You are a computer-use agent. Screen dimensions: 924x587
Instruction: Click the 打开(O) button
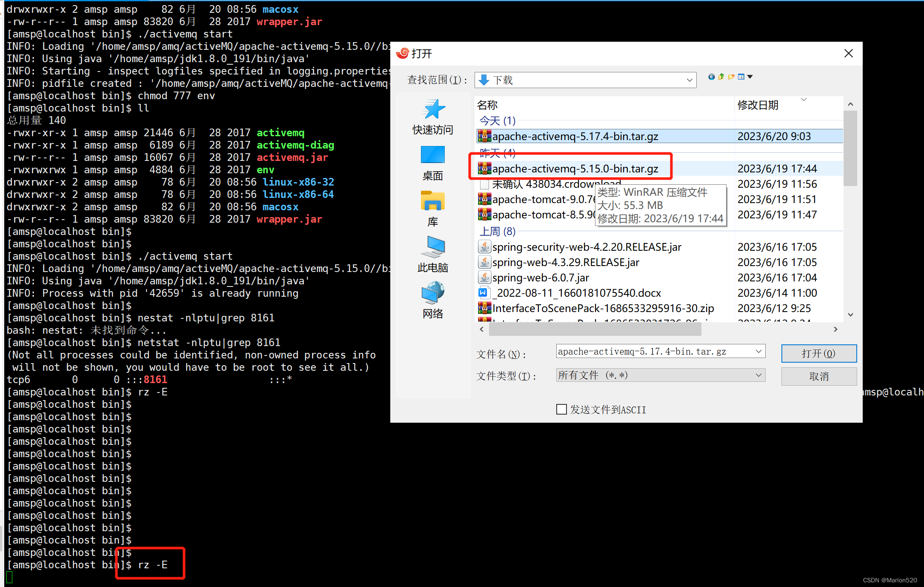coord(819,353)
